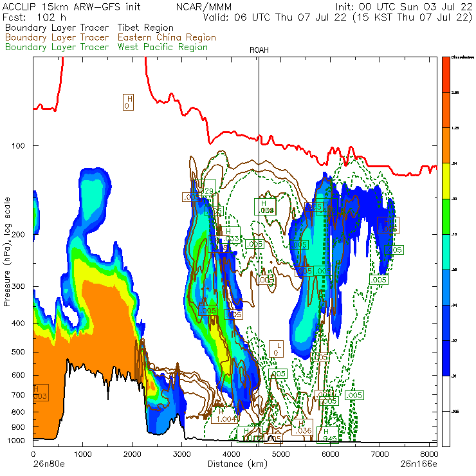Click the '6000' distance tick label

(330, 454)
